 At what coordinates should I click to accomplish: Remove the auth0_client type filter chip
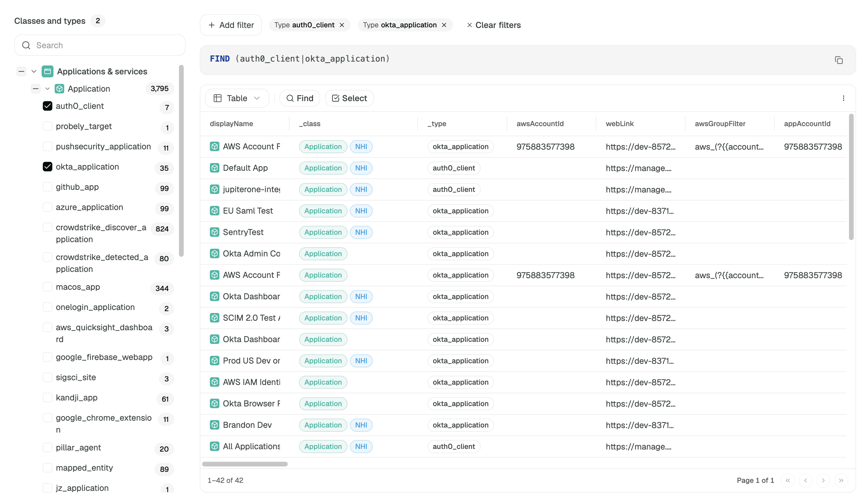(x=342, y=25)
